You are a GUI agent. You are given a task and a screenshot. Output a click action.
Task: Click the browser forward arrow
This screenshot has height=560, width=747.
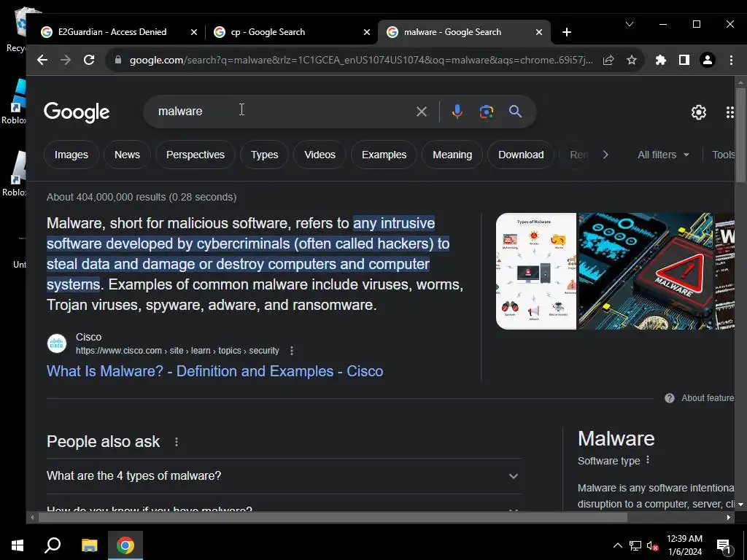(x=65, y=60)
